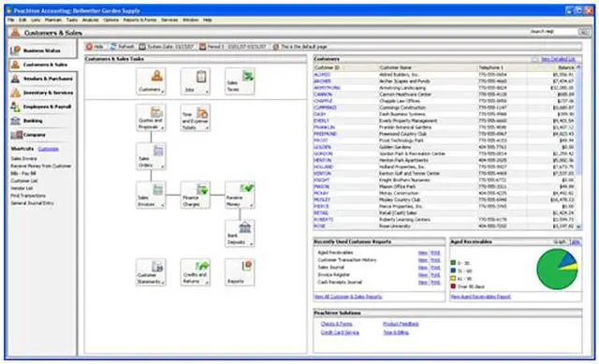This screenshot has height=364, width=599.
Task: Open the Customers icon dropdown arrow
Action: click(163, 92)
